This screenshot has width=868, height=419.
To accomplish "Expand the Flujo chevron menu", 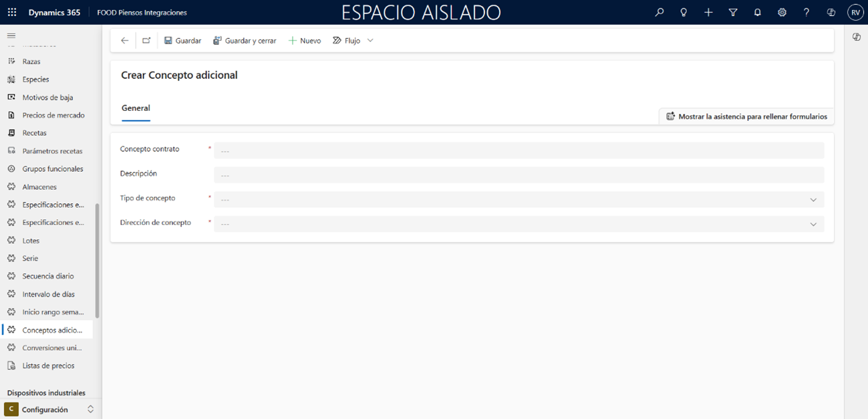I will pos(370,41).
